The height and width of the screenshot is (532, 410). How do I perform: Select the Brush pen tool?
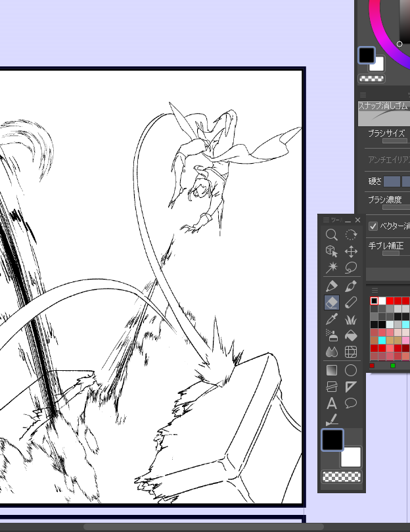351,286
